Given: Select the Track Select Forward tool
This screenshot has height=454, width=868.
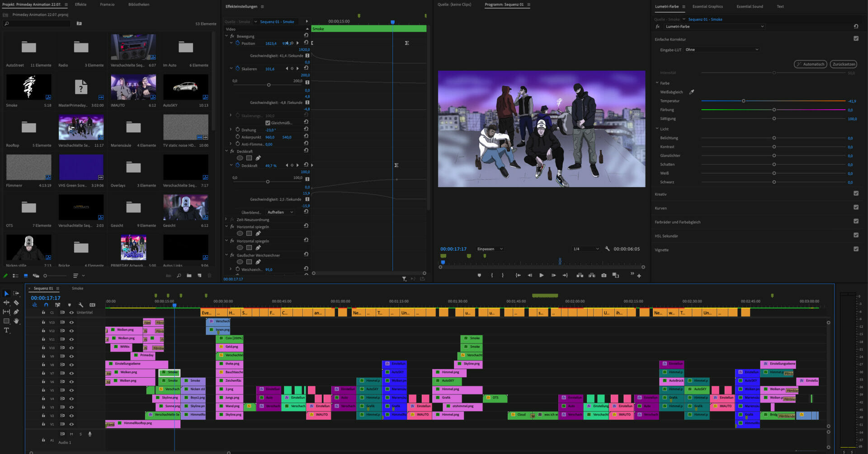Looking at the screenshot, I should 16,294.
